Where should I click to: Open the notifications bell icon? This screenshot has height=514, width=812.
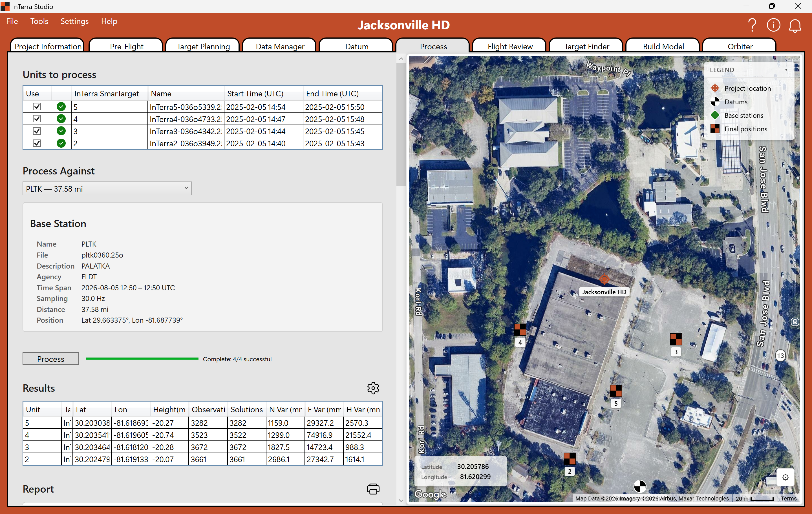(795, 26)
